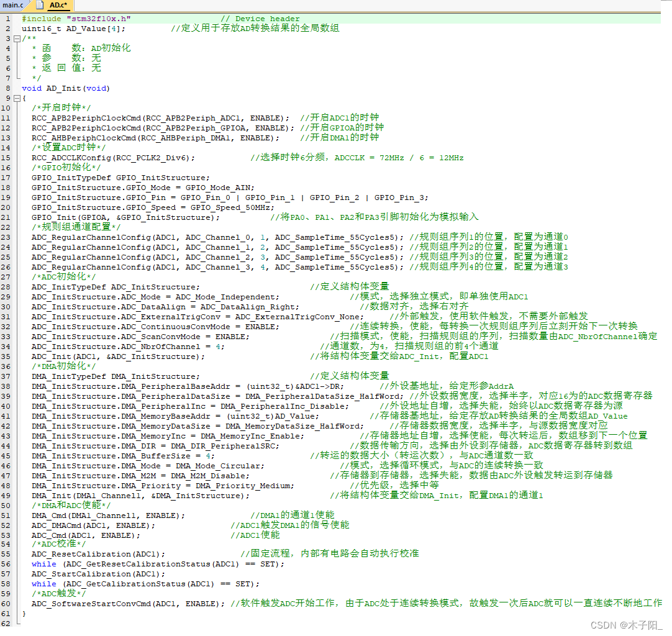This screenshot has height=636, width=672.
Task: Click the DMA_DIR_PeripheralSRC assignment line
Action: (x=155, y=446)
